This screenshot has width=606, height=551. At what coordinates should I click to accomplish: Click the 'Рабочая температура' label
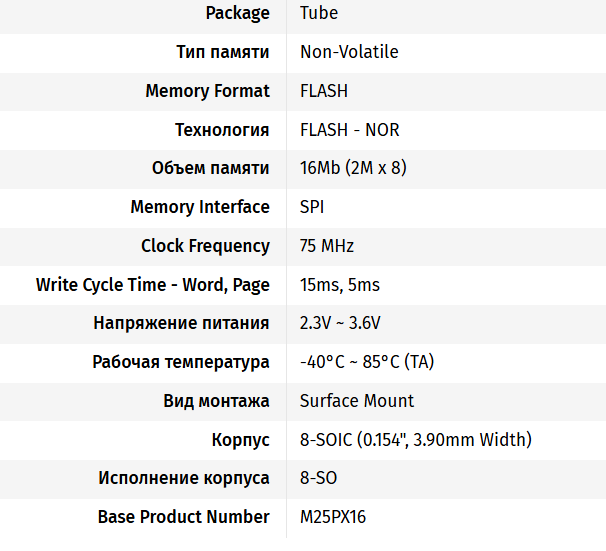tap(181, 362)
